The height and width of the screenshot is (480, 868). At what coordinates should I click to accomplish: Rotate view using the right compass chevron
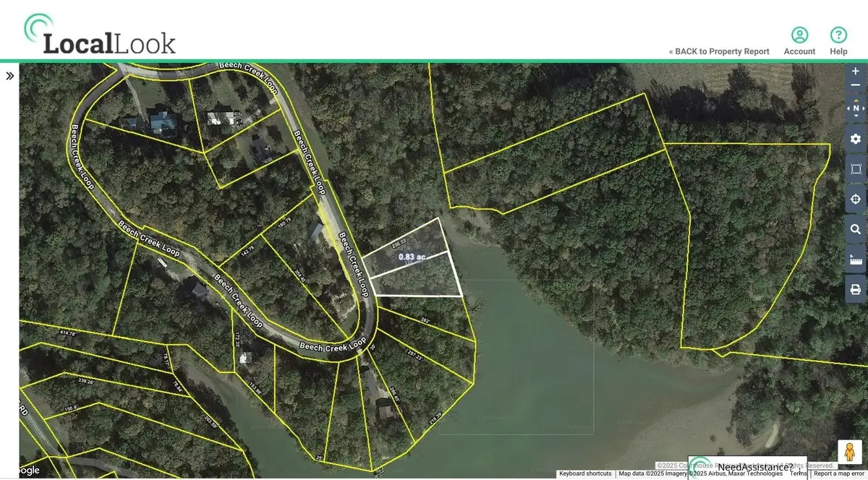861,108
